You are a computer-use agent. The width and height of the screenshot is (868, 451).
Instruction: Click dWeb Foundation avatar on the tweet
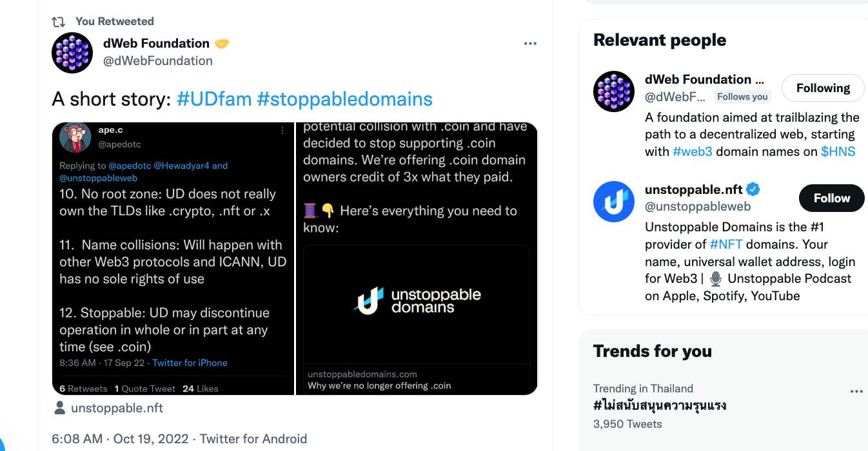tap(72, 53)
